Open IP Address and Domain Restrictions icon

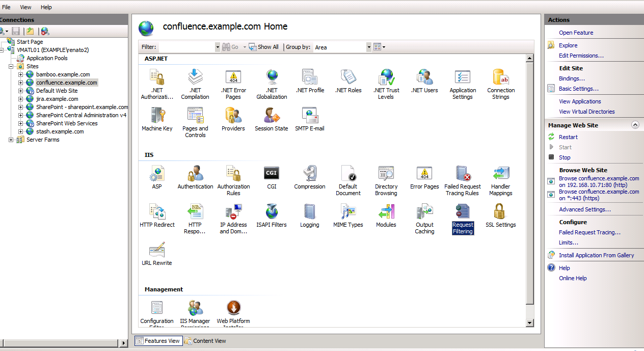233,219
